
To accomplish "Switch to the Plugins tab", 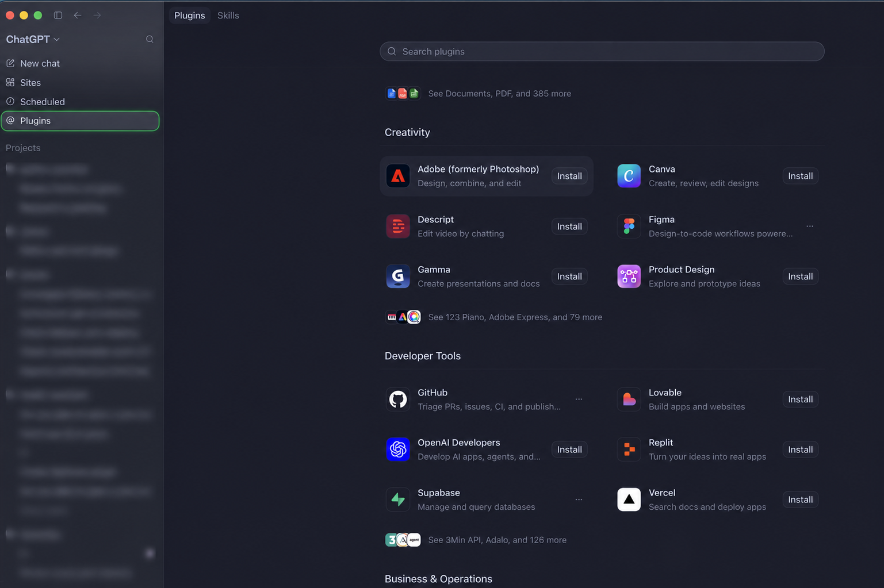I will (x=190, y=16).
